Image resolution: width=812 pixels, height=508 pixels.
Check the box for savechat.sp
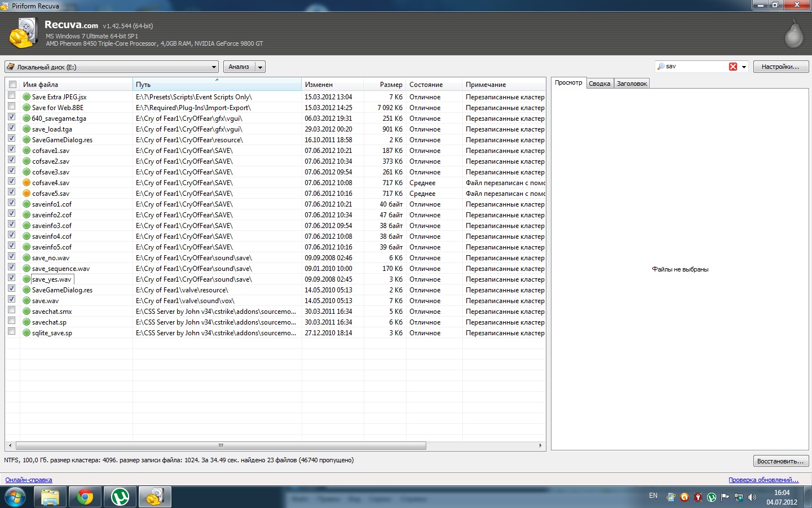(12, 321)
